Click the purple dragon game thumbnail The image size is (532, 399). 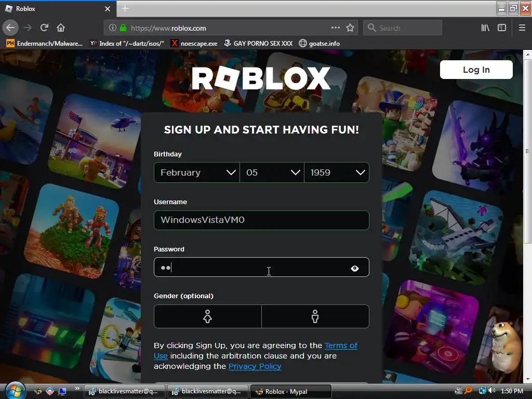478,146
